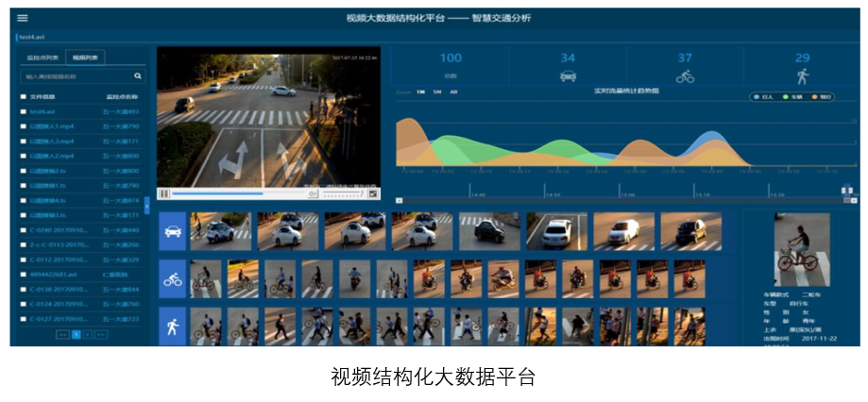
Task: Open the hamburger menu in the header
Action: [23, 18]
